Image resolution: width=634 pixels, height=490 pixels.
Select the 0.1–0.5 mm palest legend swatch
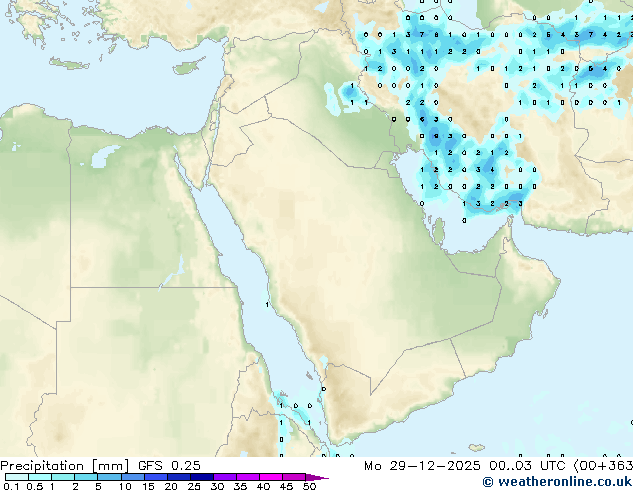(x=17, y=477)
